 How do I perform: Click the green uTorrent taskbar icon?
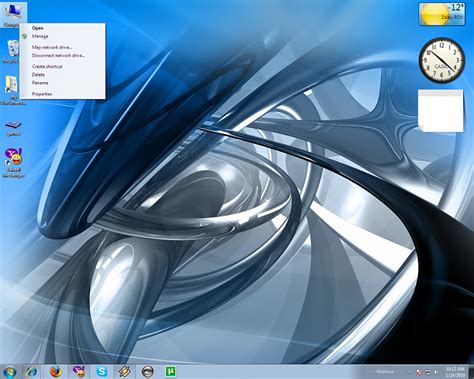point(171,371)
